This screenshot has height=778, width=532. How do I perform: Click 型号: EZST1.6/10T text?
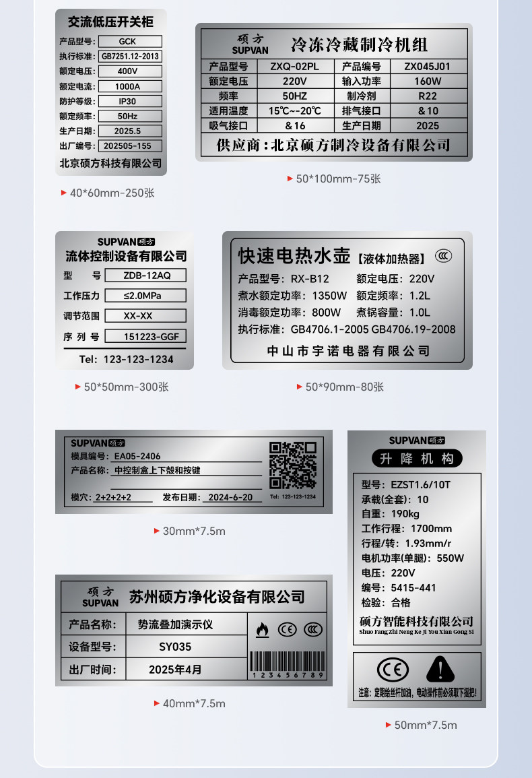(x=406, y=485)
